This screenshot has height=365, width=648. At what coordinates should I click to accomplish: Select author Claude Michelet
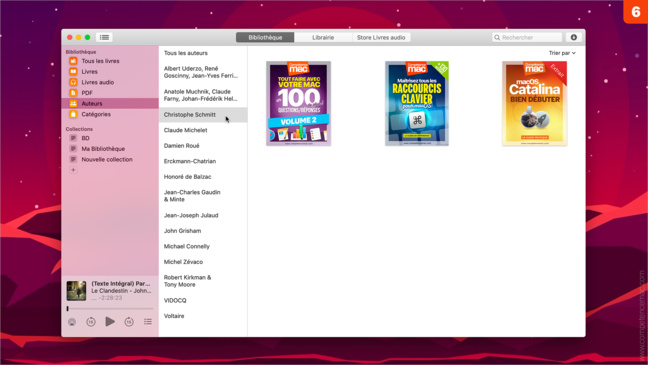click(x=203, y=130)
